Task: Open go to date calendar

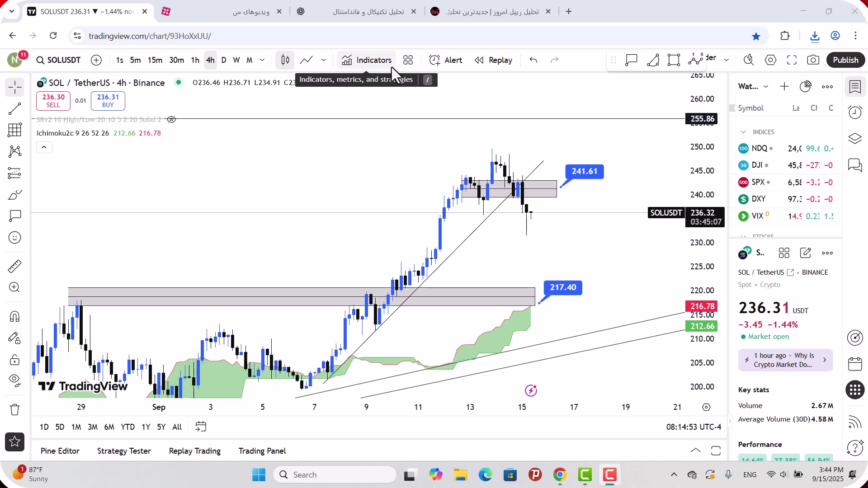Action: [201, 427]
